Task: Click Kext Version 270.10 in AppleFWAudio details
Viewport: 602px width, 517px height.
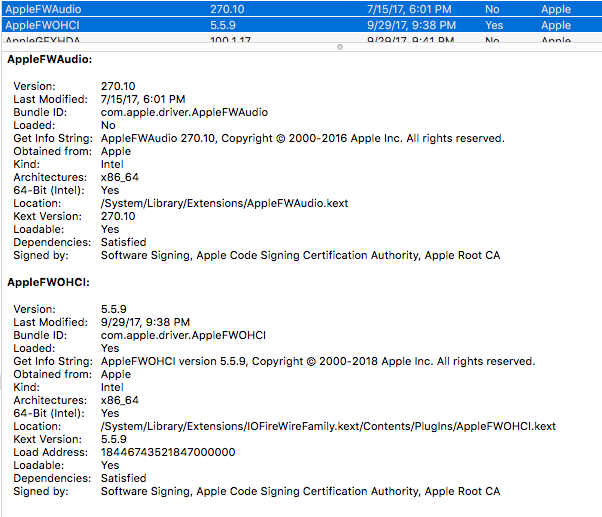Action: [118, 216]
